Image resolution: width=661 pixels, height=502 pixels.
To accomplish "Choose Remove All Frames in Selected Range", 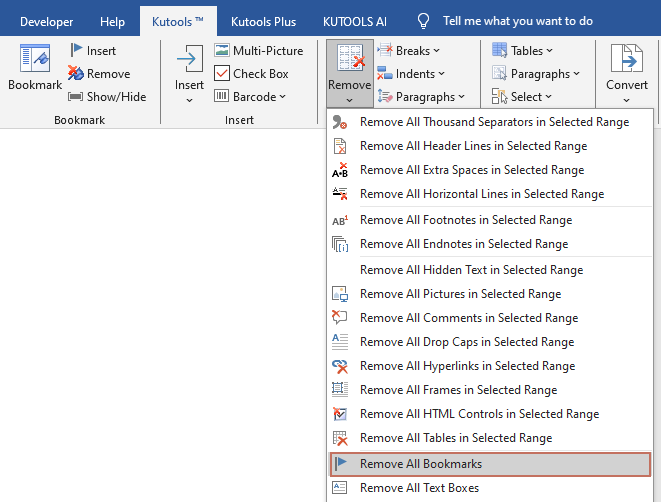I will [x=490, y=390].
